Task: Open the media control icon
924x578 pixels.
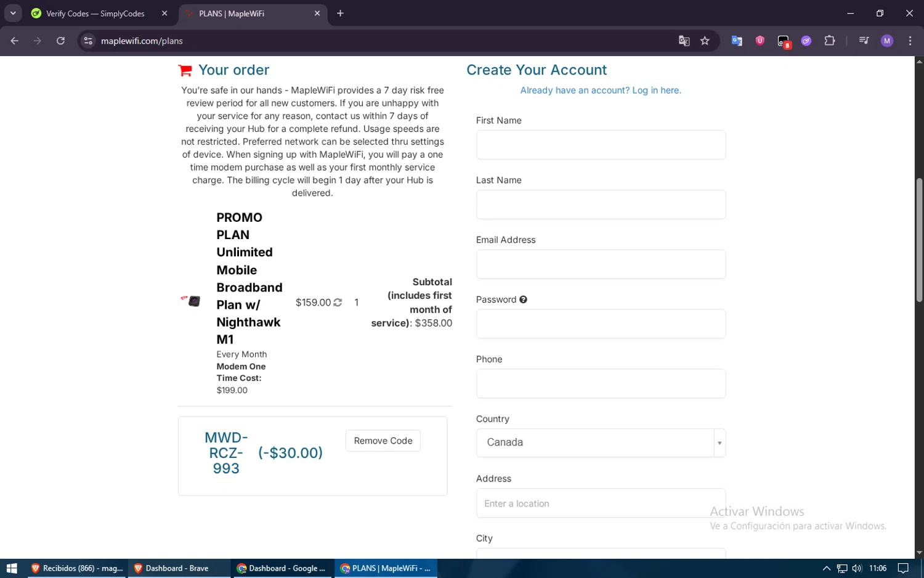Action: [864, 41]
